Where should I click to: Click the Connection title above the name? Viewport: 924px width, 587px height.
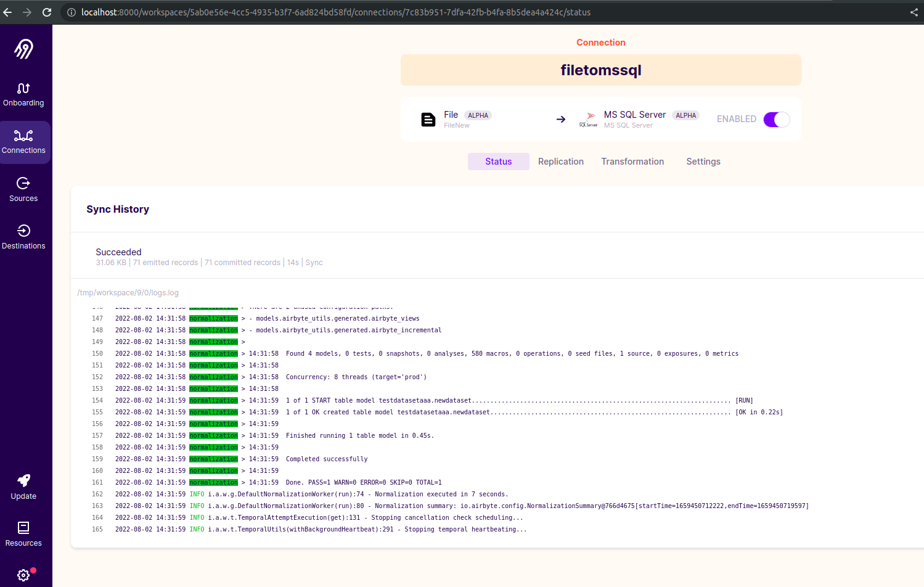(601, 43)
